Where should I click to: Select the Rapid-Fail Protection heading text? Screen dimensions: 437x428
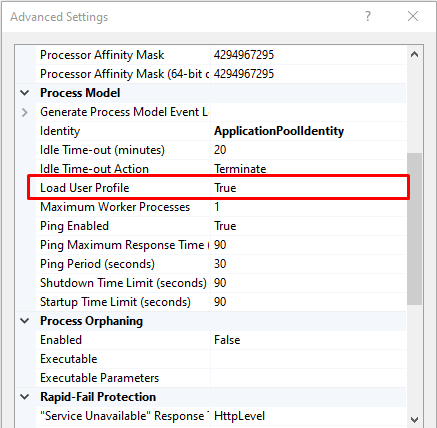click(x=98, y=397)
